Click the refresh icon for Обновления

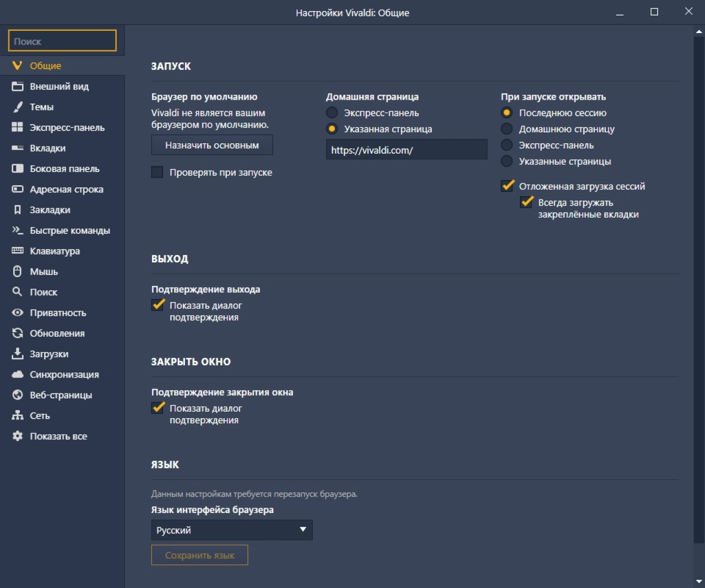18,333
